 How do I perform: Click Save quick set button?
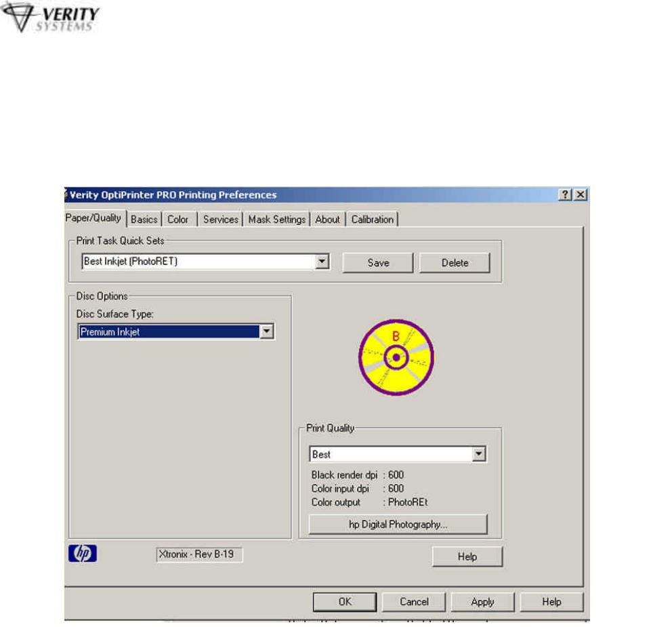[378, 262]
